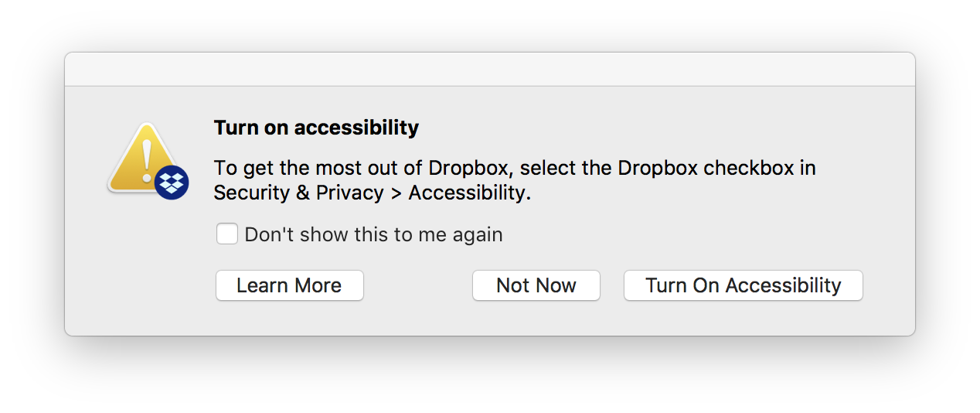This screenshot has height=413, width=980.
Task: Dismiss the dialog with Not Now
Action: (x=536, y=285)
